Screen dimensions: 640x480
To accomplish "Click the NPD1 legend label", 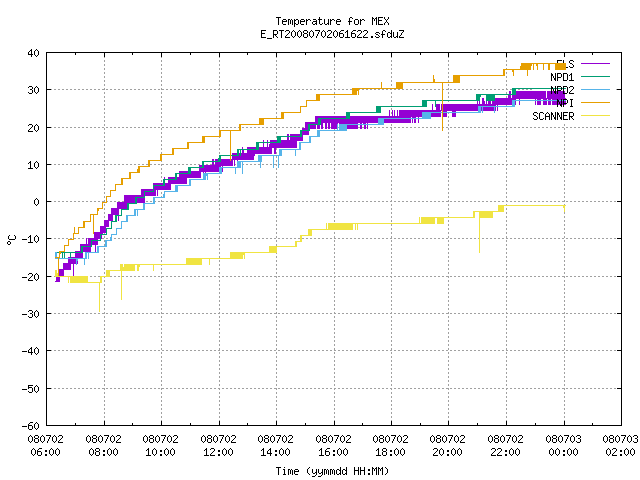I will pos(562,77).
